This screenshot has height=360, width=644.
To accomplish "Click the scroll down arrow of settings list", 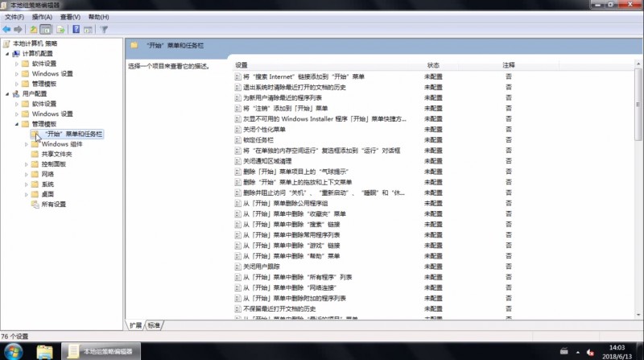I will point(638,315).
